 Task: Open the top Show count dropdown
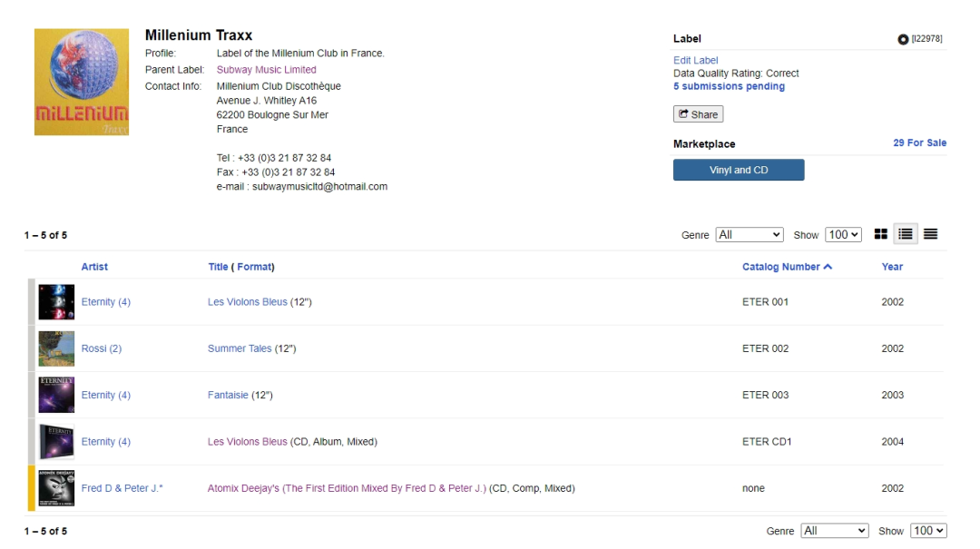pos(843,235)
